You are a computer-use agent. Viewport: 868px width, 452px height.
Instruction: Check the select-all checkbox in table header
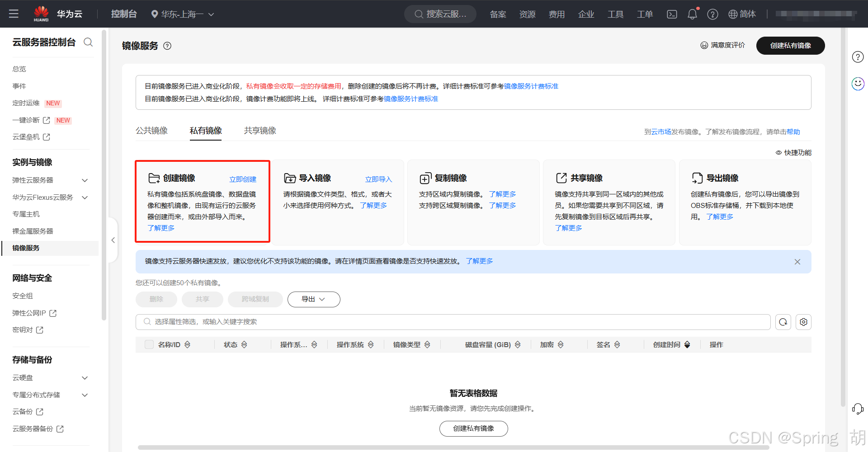click(x=149, y=344)
